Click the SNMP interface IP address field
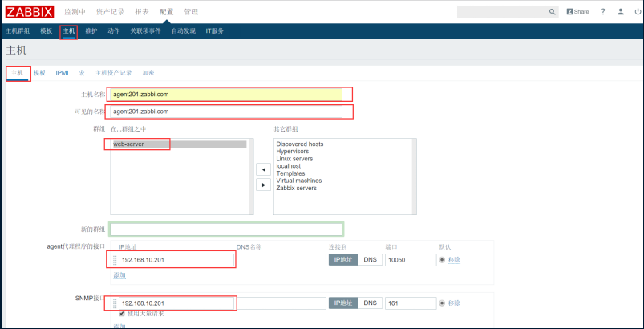 [x=176, y=303]
